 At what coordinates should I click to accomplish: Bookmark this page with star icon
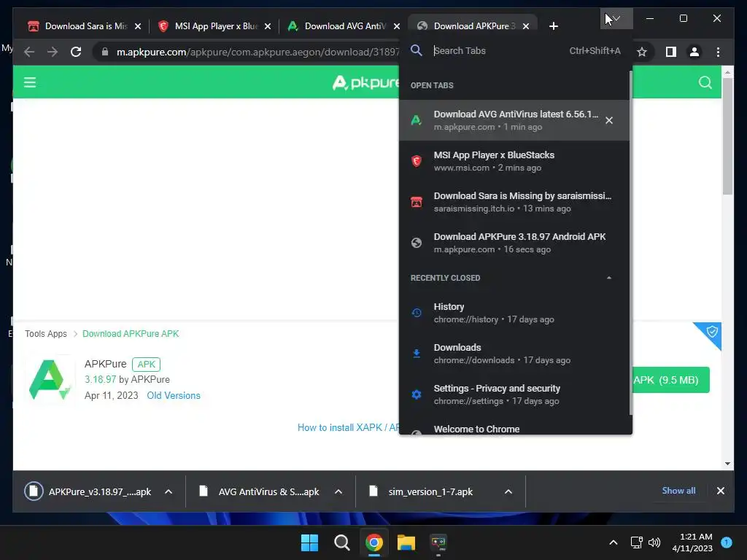pyautogui.click(x=642, y=52)
